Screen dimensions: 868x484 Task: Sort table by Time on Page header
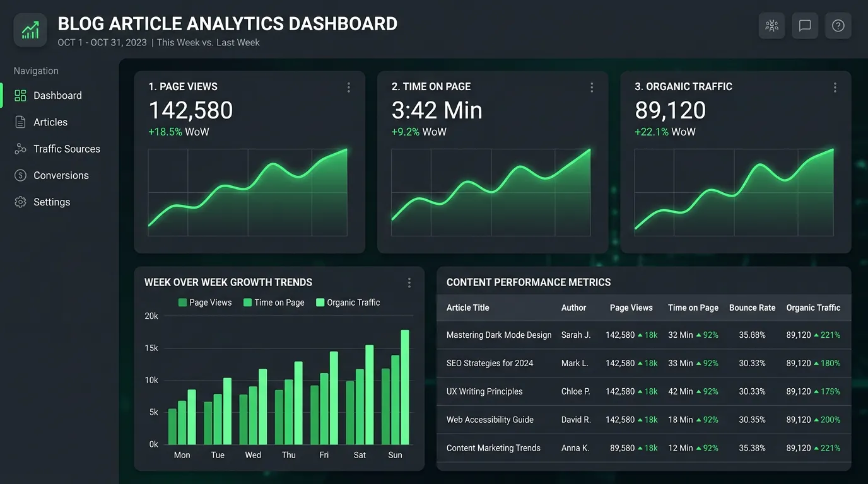pos(693,308)
